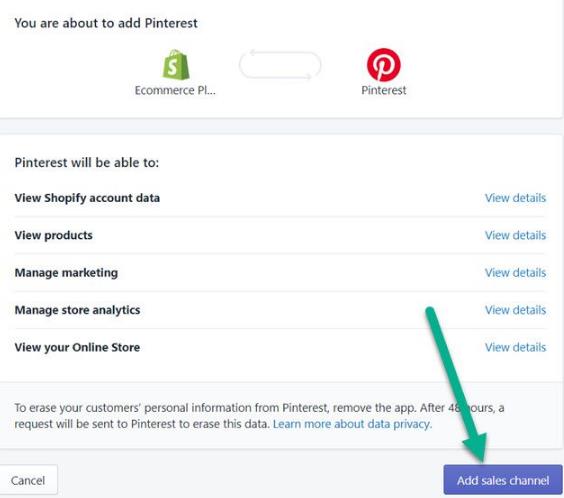Screen dimensions: 564x498
Task: Click the 'Pinterest will be able to' heading
Action: pos(87,163)
